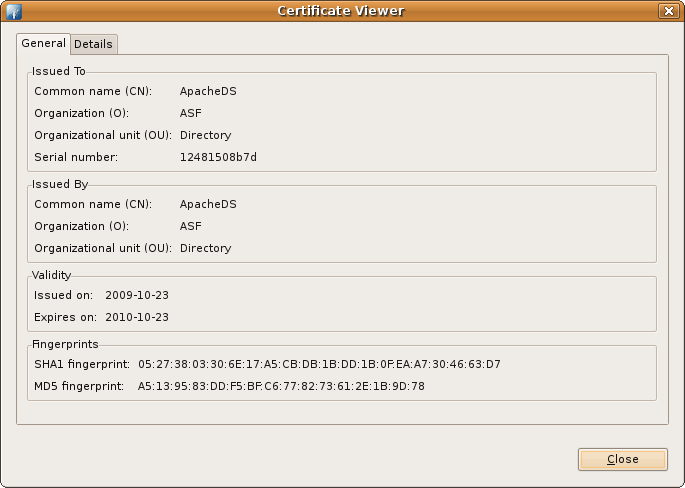Click the Certificate Viewer window title
The image size is (685, 488).
(341, 11)
